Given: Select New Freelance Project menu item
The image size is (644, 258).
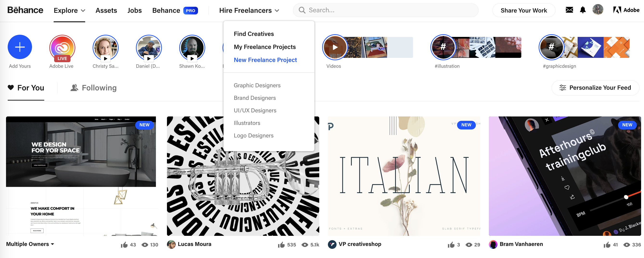Looking at the screenshot, I should 265,60.
